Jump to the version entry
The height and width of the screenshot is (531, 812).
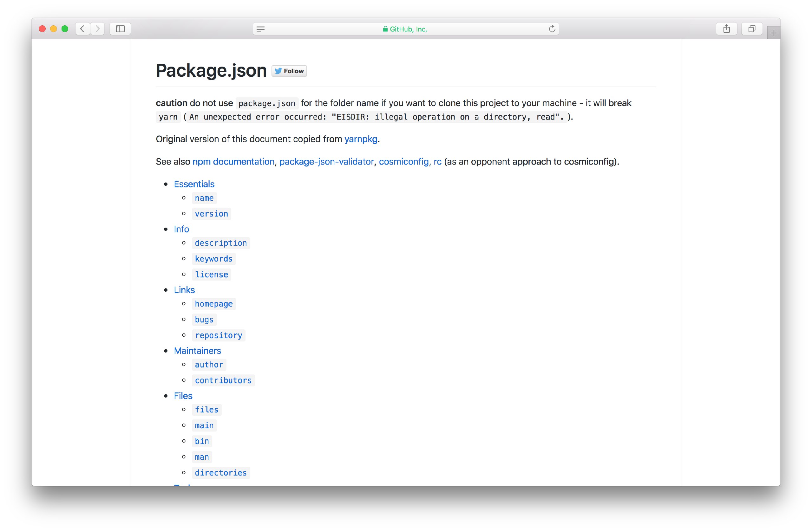tap(211, 214)
